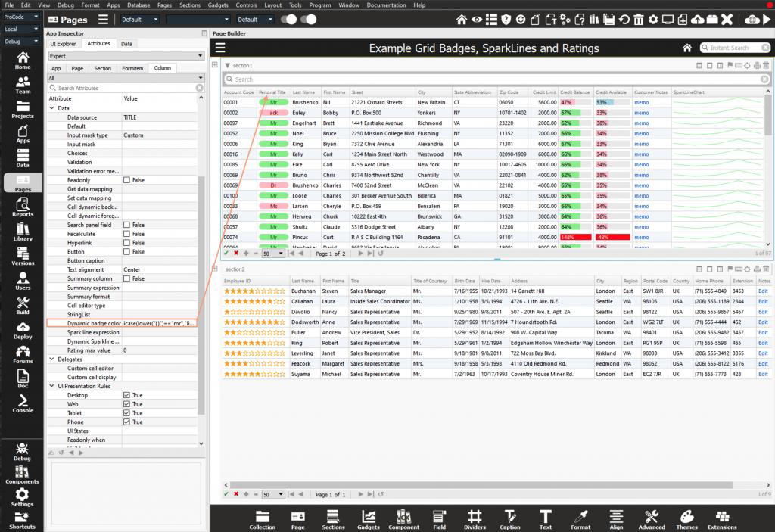This screenshot has height=532, width=775.
Task: Click the star rating for Buchanan
Action: tap(254, 291)
